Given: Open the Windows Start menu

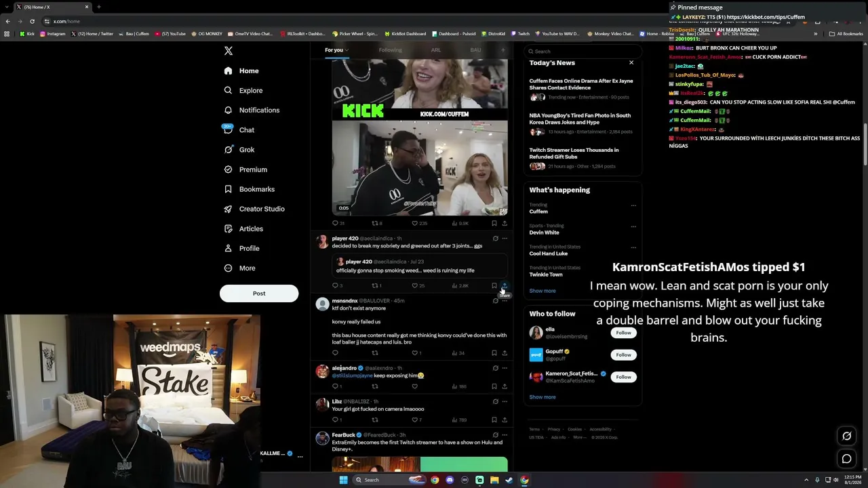Looking at the screenshot, I should point(344,480).
